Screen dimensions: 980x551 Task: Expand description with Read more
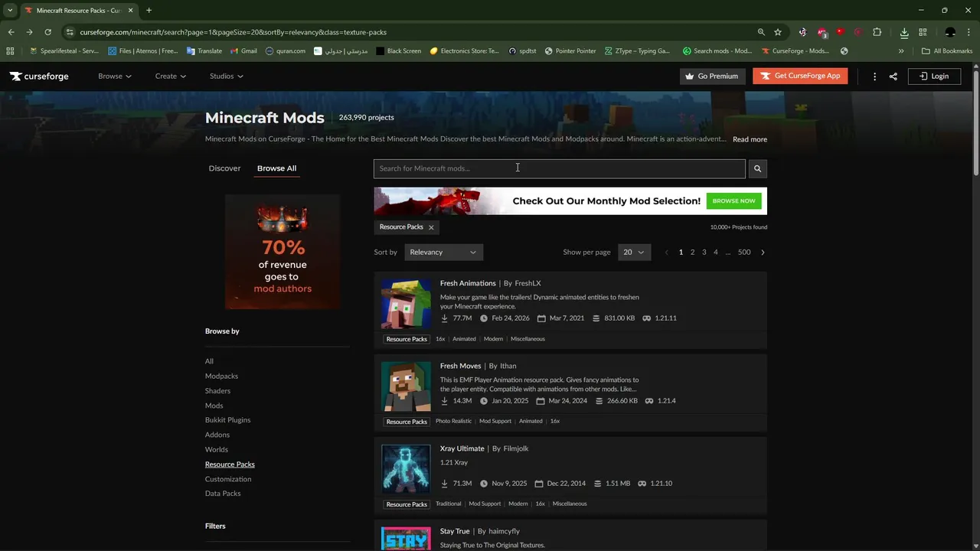click(x=750, y=139)
